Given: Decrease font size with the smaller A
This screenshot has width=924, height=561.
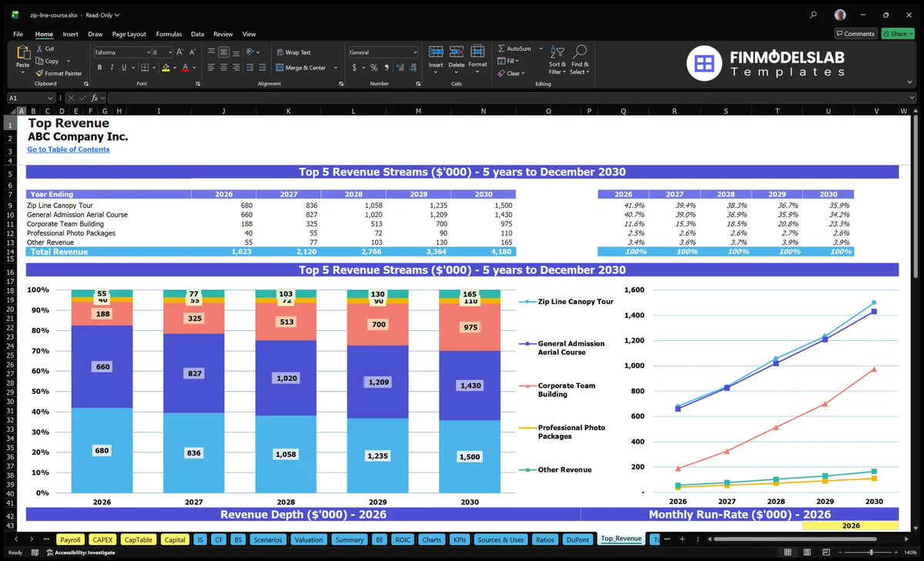Looking at the screenshot, I should (192, 52).
